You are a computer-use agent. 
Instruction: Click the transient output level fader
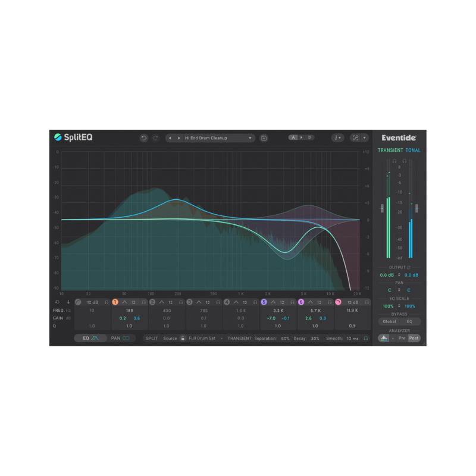coord(381,207)
